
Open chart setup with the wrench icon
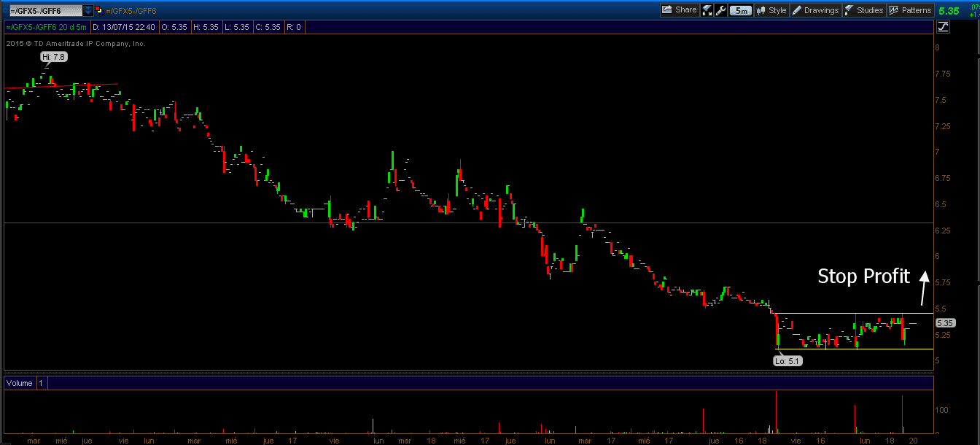pyautogui.click(x=720, y=10)
